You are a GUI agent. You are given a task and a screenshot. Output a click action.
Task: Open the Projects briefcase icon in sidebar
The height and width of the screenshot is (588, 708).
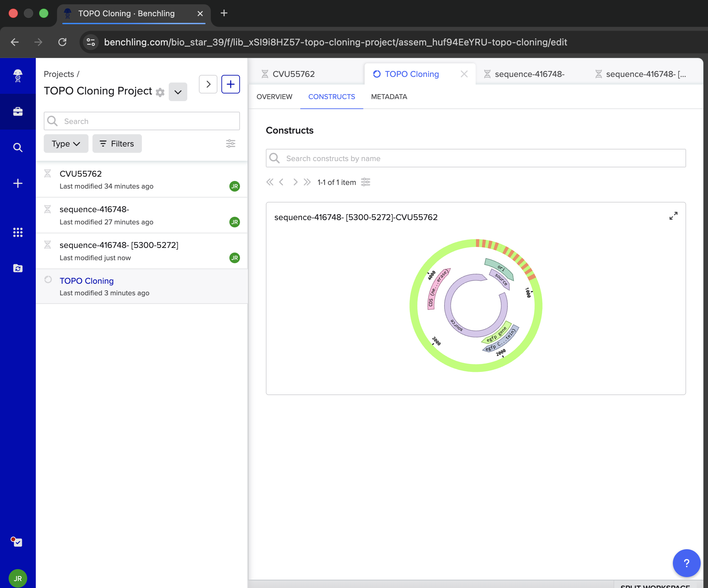pyautogui.click(x=18, y=112)
